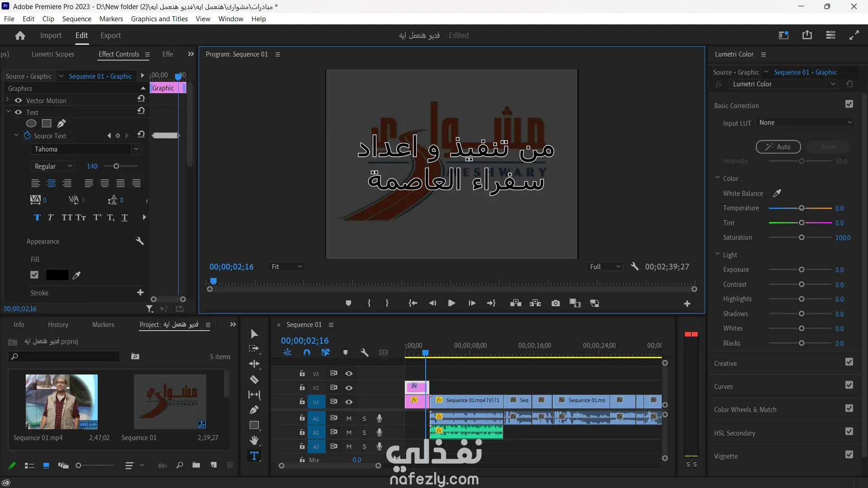Toggle Basic Correction checkbox
868x488 pixels.
pyautogui.click(x=849, y=104)
